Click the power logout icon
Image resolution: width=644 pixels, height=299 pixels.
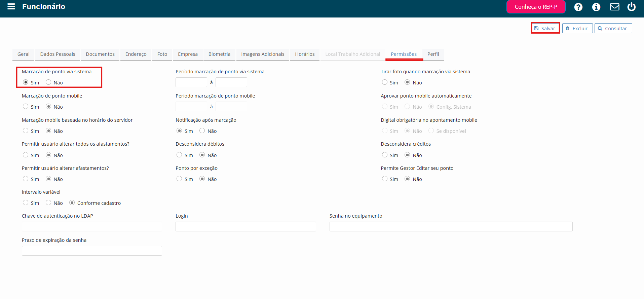tap(632, 7)
